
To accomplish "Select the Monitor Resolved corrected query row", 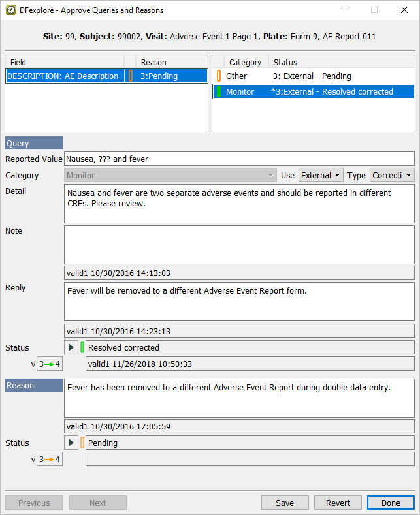I will [314, 92].
